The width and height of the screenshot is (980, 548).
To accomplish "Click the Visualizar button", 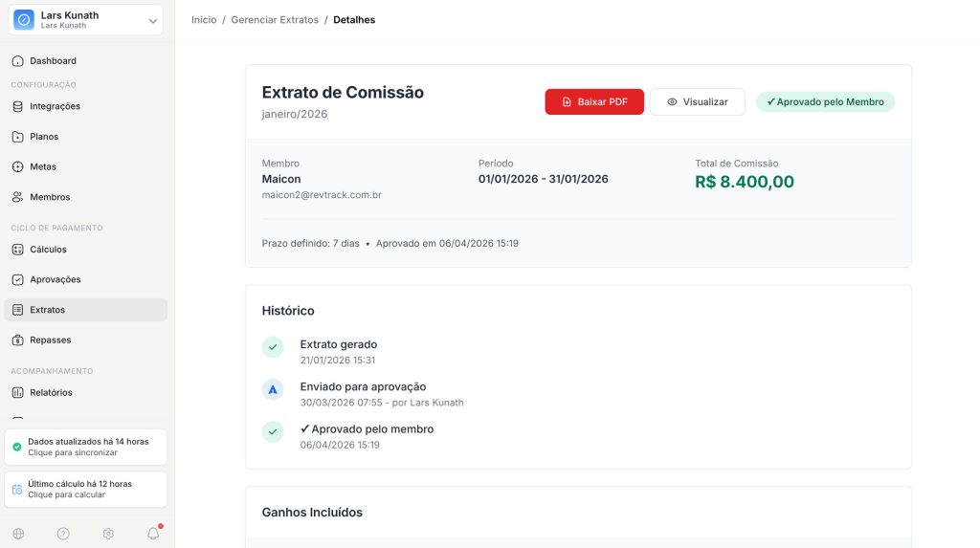I will pos(697,102).
